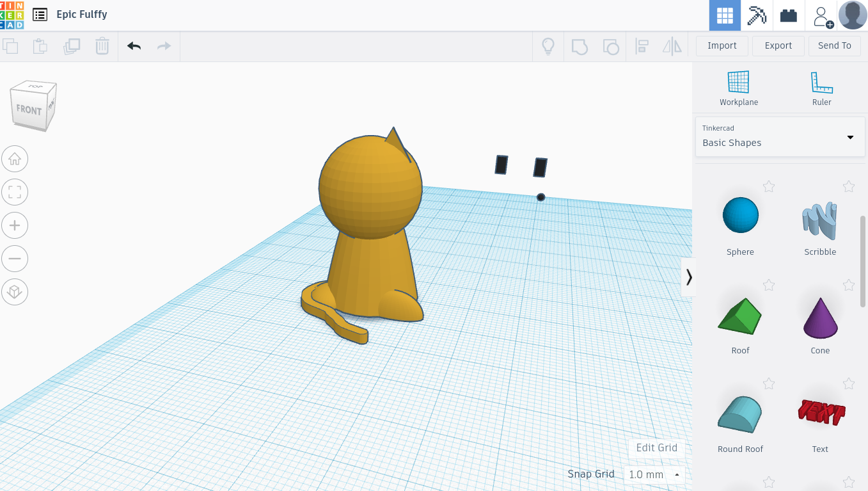Click Fit all in view icon
The height and width of the screenshot is (491, 868).
coord(15,192)
